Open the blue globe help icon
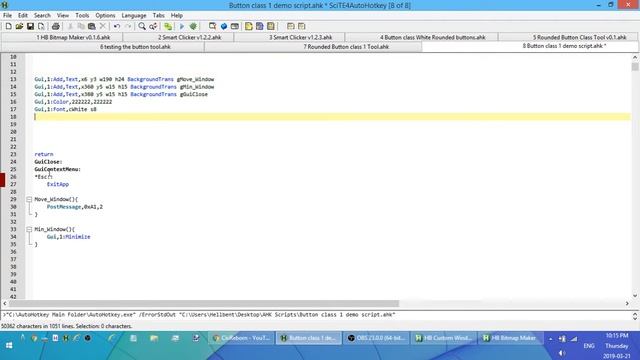640x360 pixels. 224,26
